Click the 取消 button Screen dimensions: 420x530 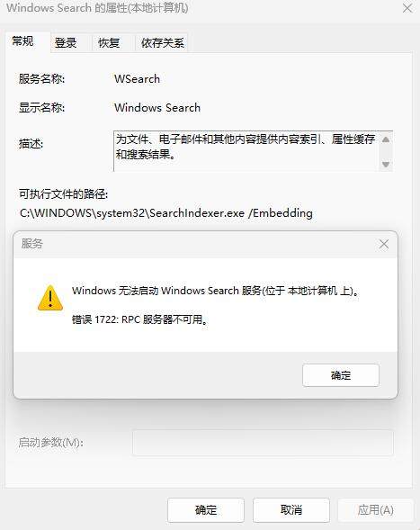(290, 509)
